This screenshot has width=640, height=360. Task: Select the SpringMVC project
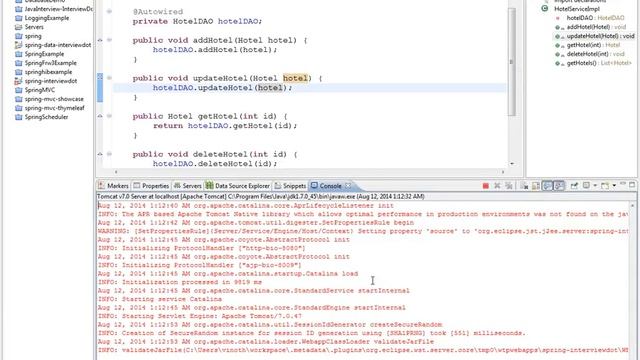35,90
